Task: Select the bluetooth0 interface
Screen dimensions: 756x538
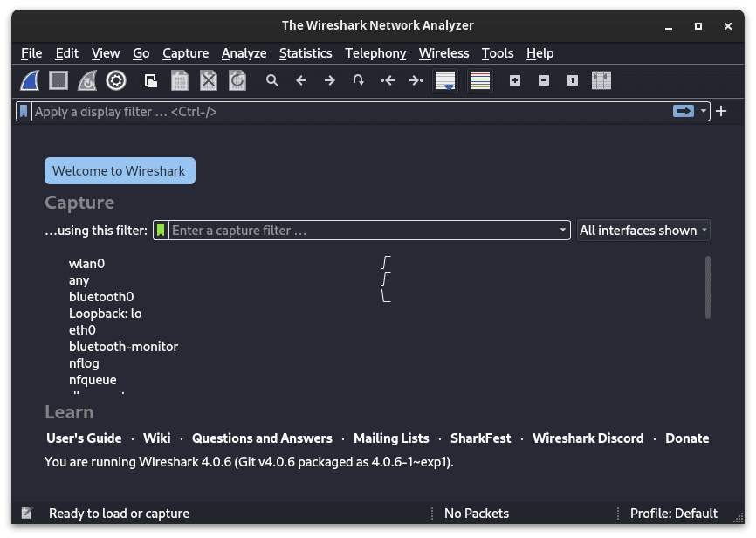Action: pos(101,297)
